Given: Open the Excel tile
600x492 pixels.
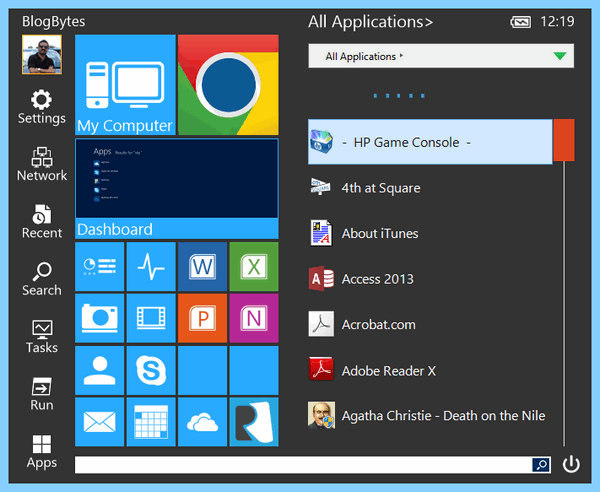Looking at the screenshot, I should (254, 266).
